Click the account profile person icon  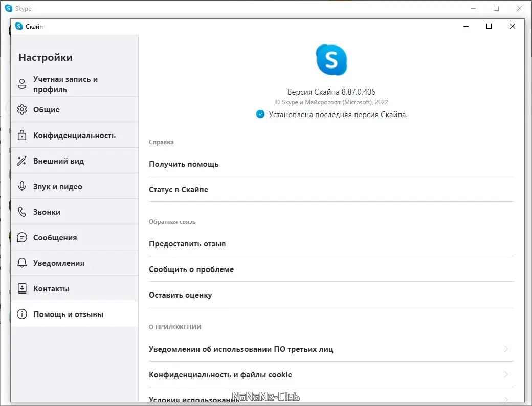pyautogui.click(x=22, y=84)
